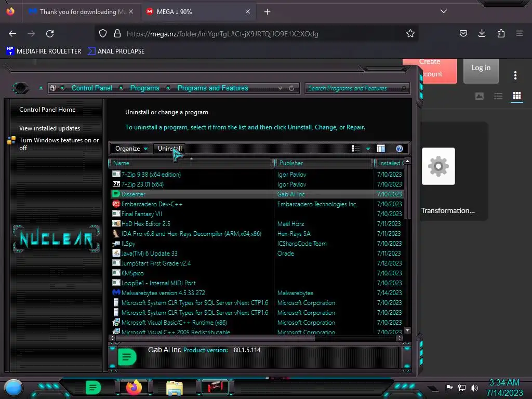Image resolution: width=532 pixels, height=399 pixels.
Task: Open the Firefox hamburger menu
Action: tap(519, 33)
